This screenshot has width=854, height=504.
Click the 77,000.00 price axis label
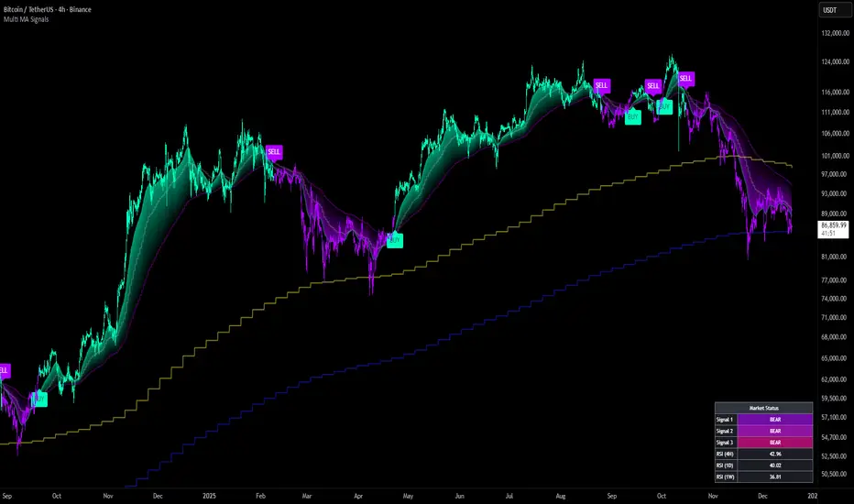click(x=836, y=280)
